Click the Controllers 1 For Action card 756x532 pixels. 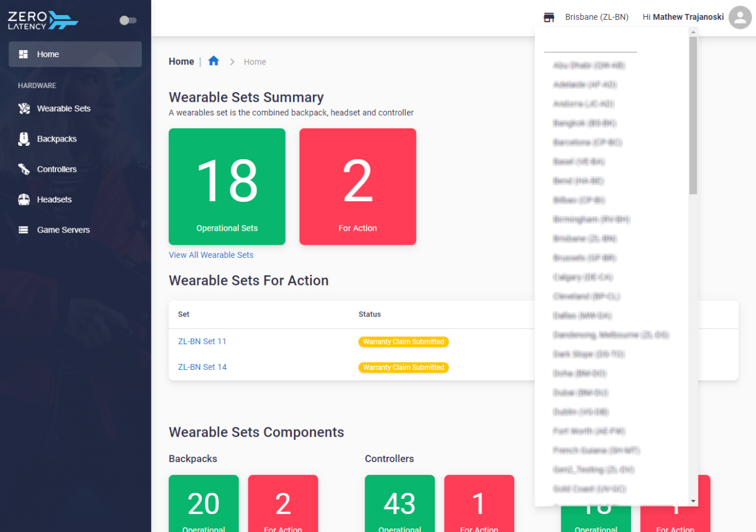(479, 503)
